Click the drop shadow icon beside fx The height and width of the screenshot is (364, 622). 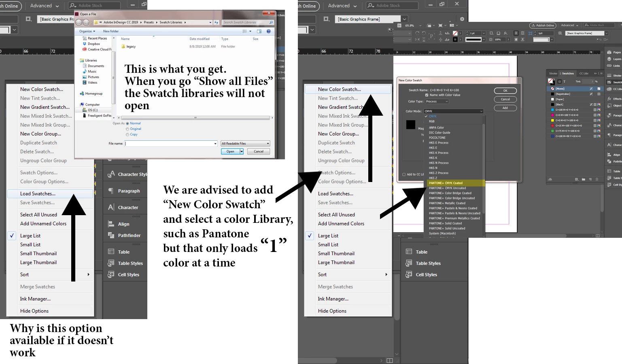click(498, 33)
